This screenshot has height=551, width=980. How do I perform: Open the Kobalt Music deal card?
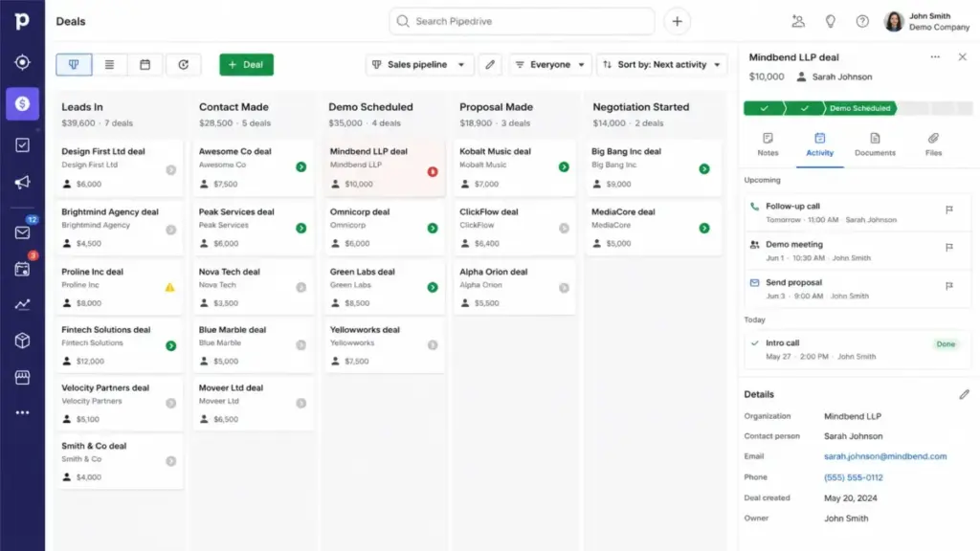514,167
